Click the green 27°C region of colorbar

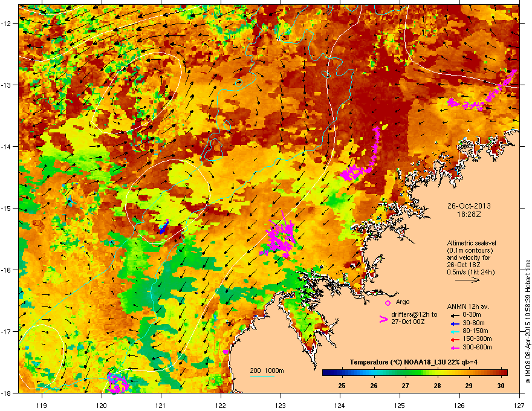click(405, 373)
